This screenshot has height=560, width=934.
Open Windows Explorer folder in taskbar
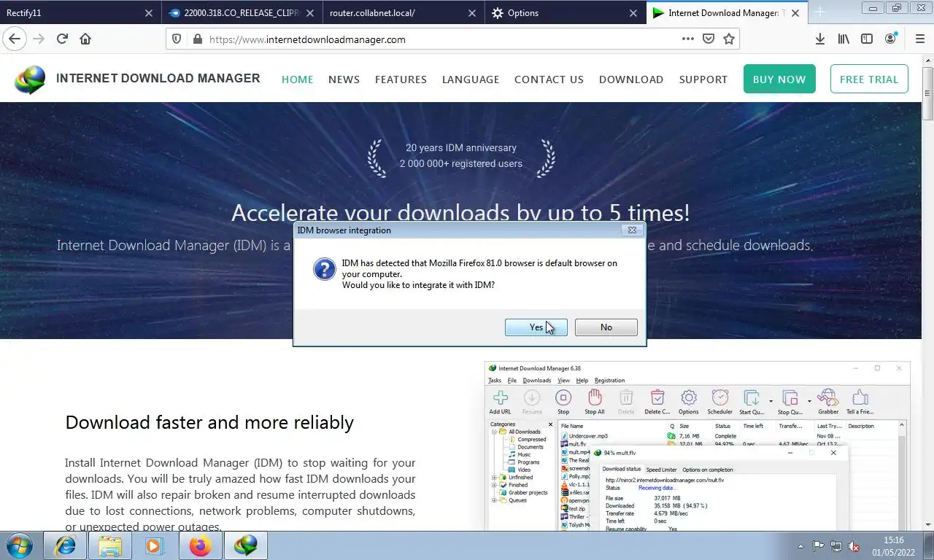point(110,545)
